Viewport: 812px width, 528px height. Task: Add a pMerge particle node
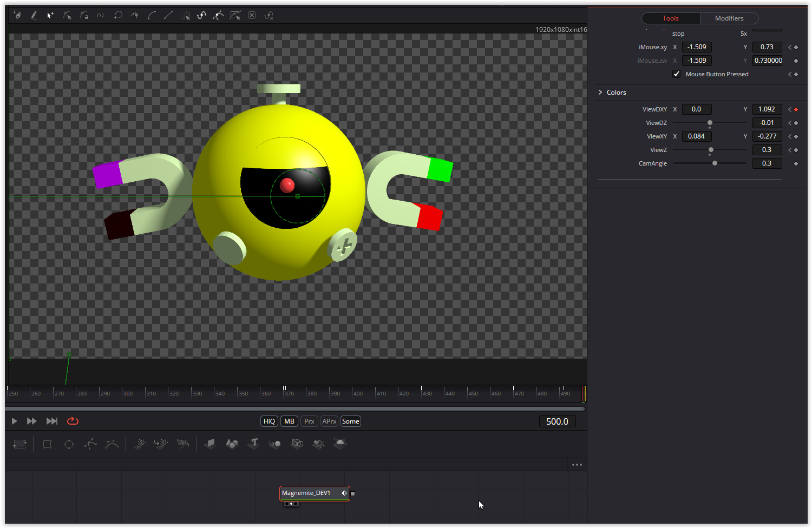point(161,444)
